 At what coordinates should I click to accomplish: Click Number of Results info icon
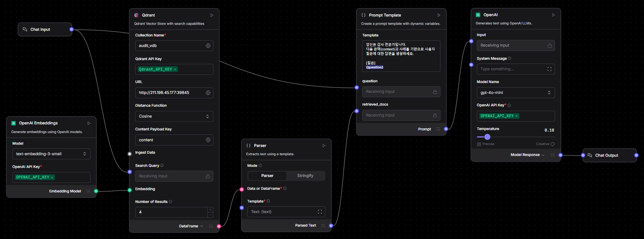(171, 202)
